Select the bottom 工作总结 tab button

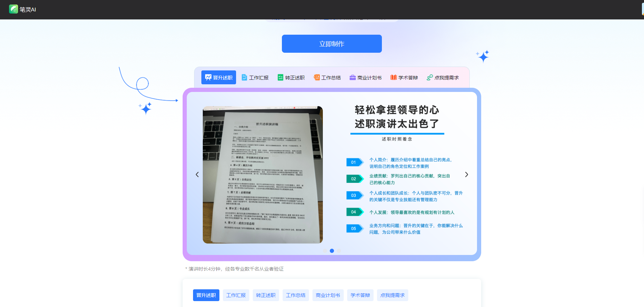(296, 295)
